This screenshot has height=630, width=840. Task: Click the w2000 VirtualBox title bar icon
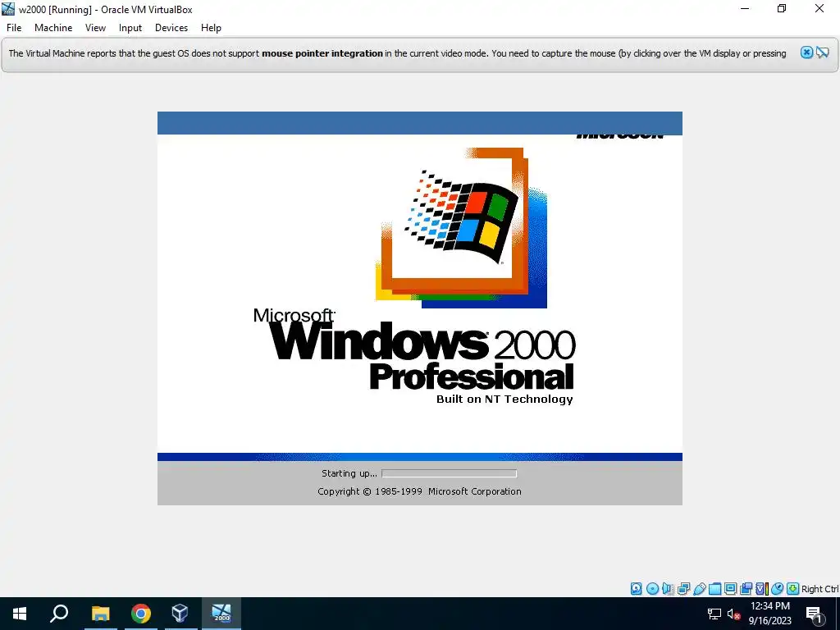[8, 9]
